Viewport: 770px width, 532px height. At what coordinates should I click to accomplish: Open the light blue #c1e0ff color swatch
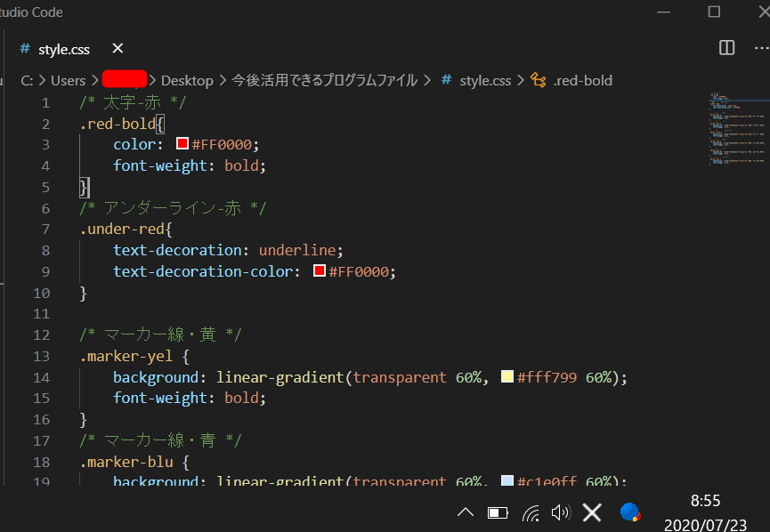(507, 480)
